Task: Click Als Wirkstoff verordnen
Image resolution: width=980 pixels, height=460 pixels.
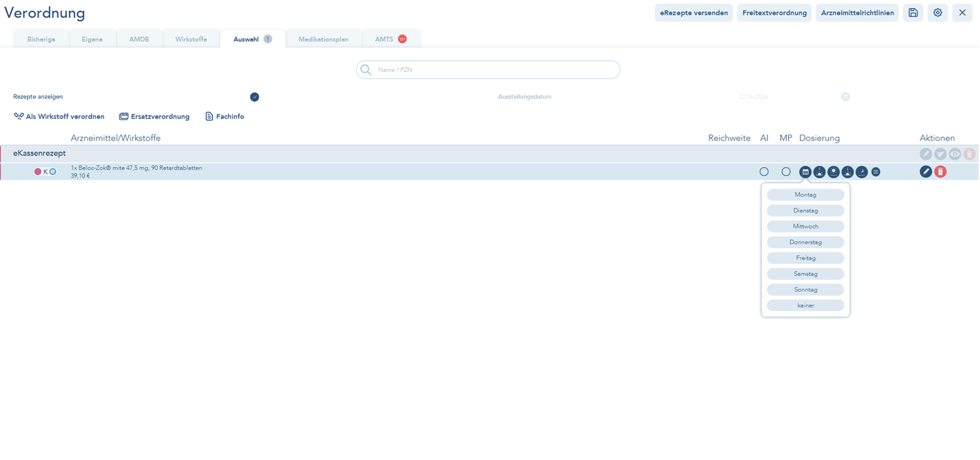Action: click(59, 117)
